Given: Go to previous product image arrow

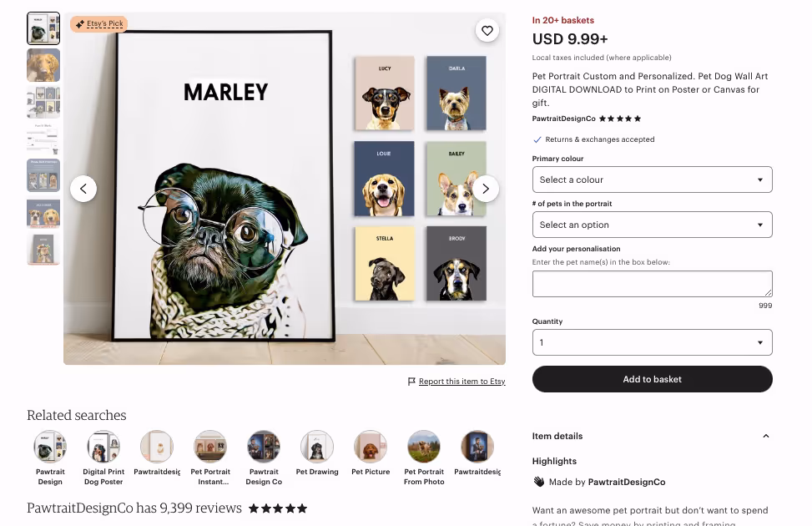Looking at the screenshot, I should [x=83, y=189].
